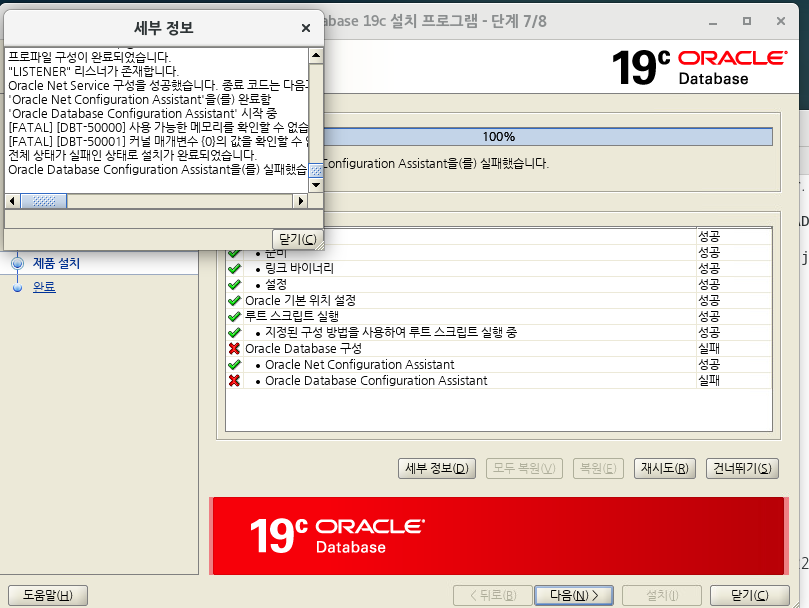The height and width of the screenshot is (608, 809).
Task: Click the 성공 status of 루트 스크립트 실행
Action: click(709, 316)
